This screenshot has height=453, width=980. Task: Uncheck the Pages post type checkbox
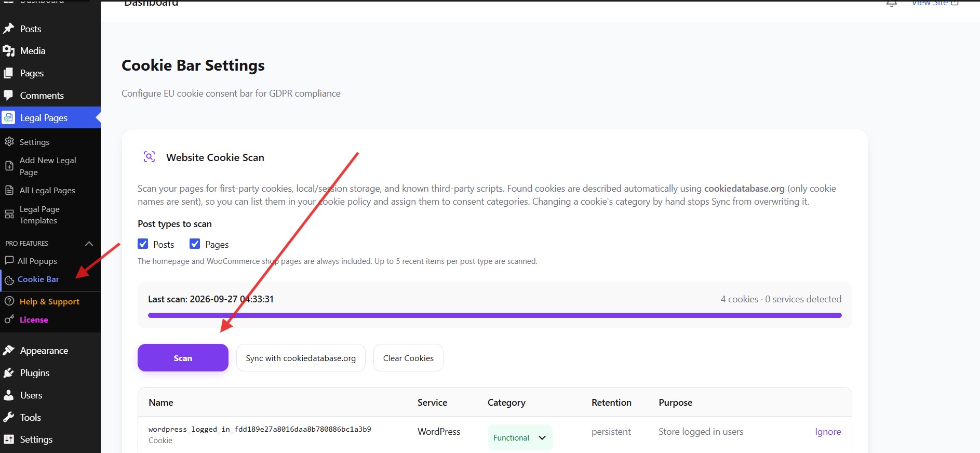195,244
